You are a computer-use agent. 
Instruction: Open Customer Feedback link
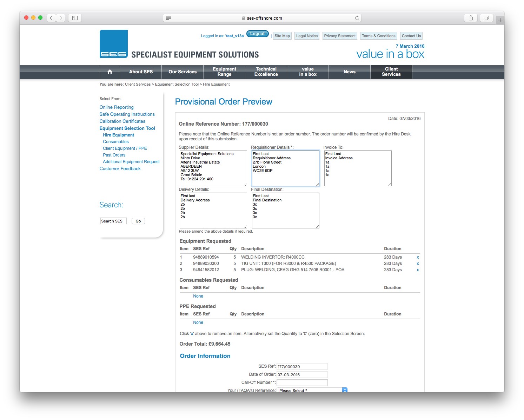point(120,168)
